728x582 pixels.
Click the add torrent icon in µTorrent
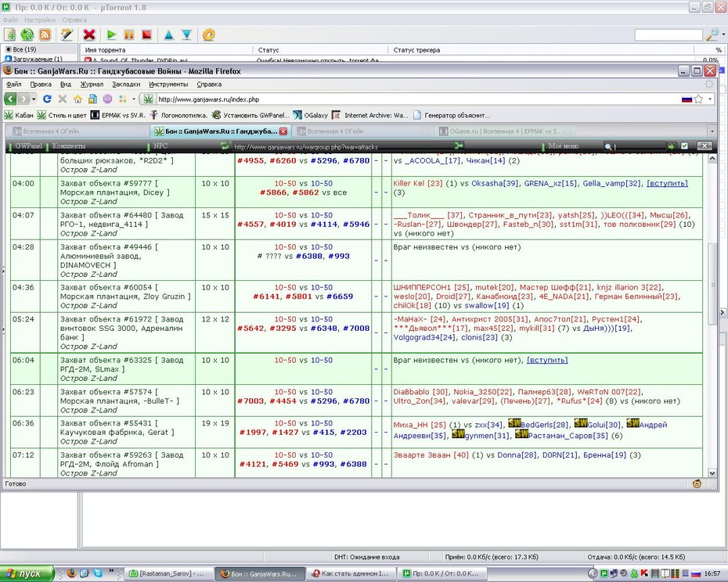coord(9,34)
